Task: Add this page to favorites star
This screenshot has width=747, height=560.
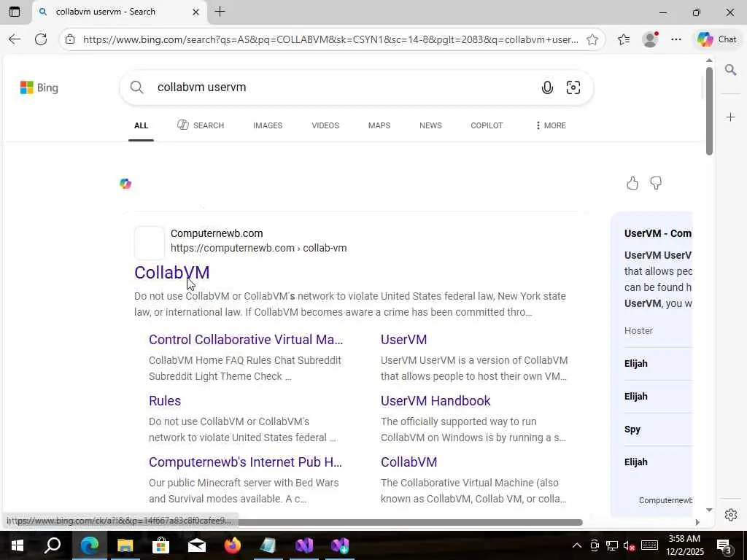Action: click(x=592, y=39)
